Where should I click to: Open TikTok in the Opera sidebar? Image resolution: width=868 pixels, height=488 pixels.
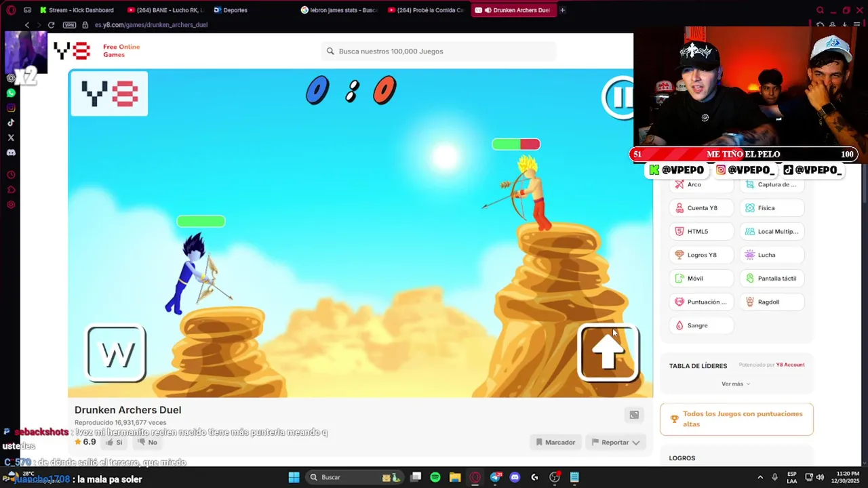(x=11, y=123)
